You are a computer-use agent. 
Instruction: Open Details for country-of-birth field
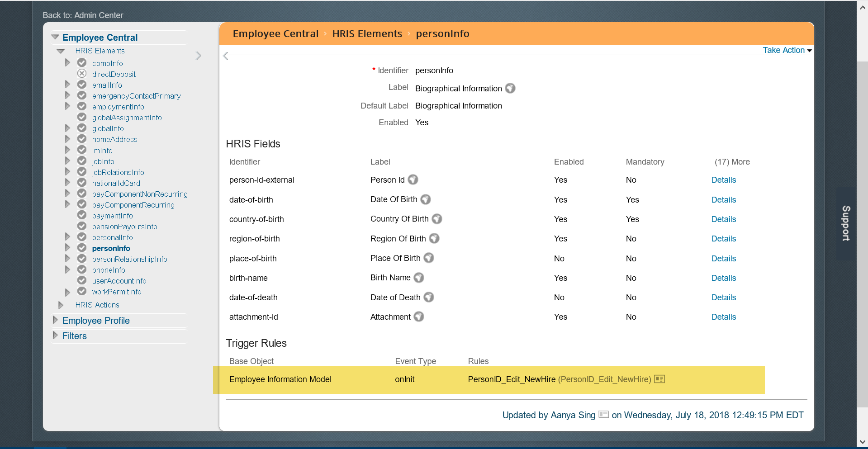(724, 219)
